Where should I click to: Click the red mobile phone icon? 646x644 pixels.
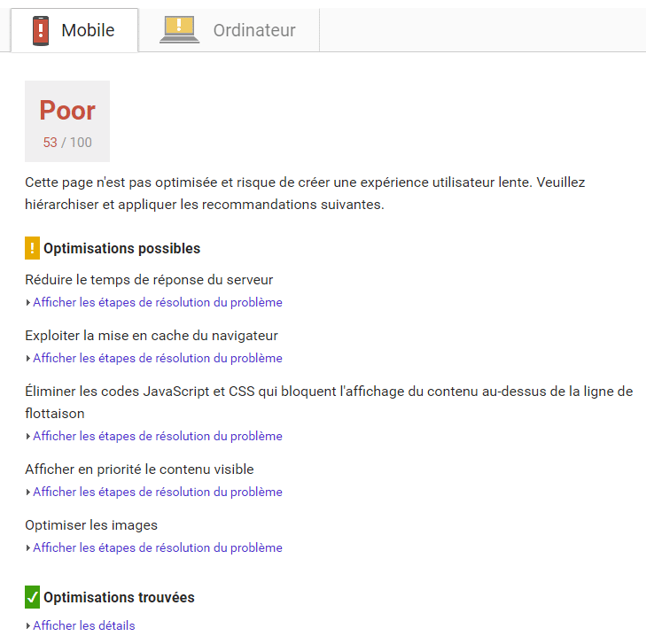41,30
